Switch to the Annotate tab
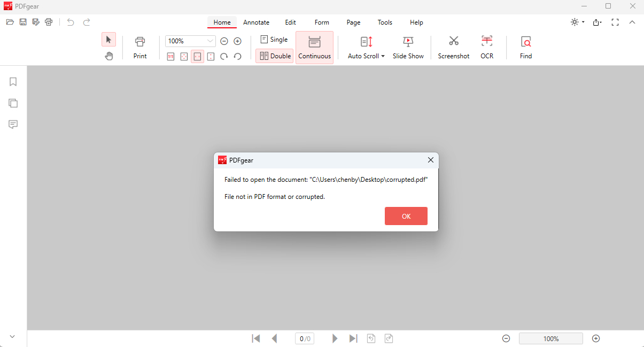This screenshot has width=644, height=347. (x=256, y=22)
